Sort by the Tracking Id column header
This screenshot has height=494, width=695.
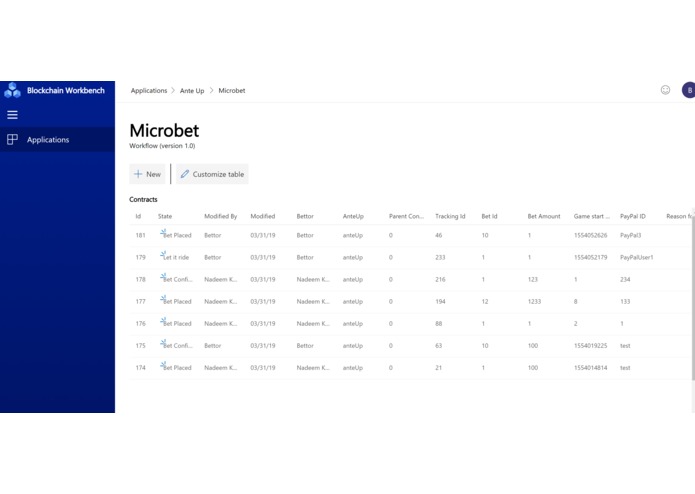click(450, 216)
